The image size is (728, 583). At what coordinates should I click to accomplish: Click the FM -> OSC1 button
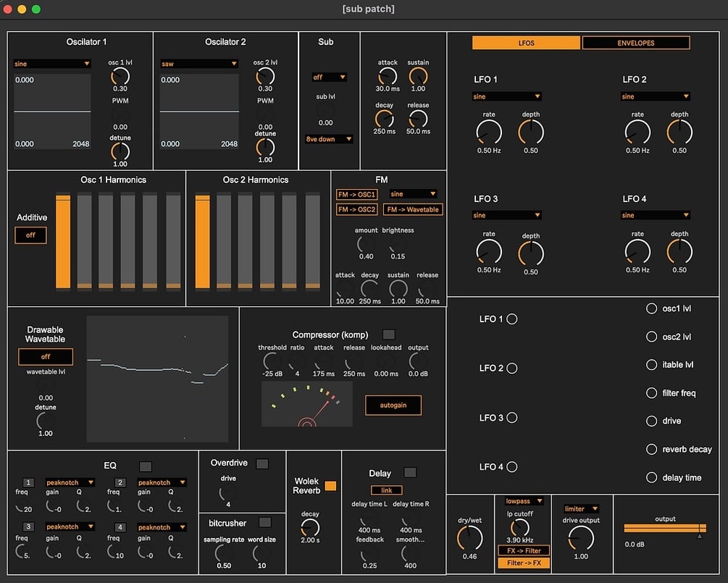point(356,195)
